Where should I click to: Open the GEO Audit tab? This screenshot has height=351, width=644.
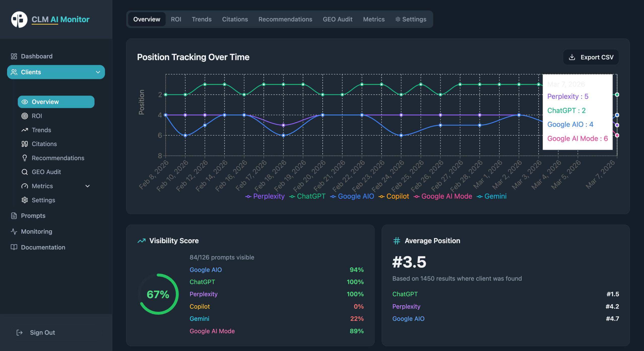(338, 19)
